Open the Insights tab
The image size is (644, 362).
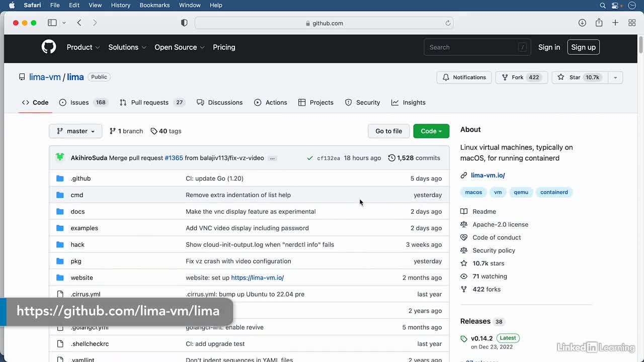pos(409,103)
